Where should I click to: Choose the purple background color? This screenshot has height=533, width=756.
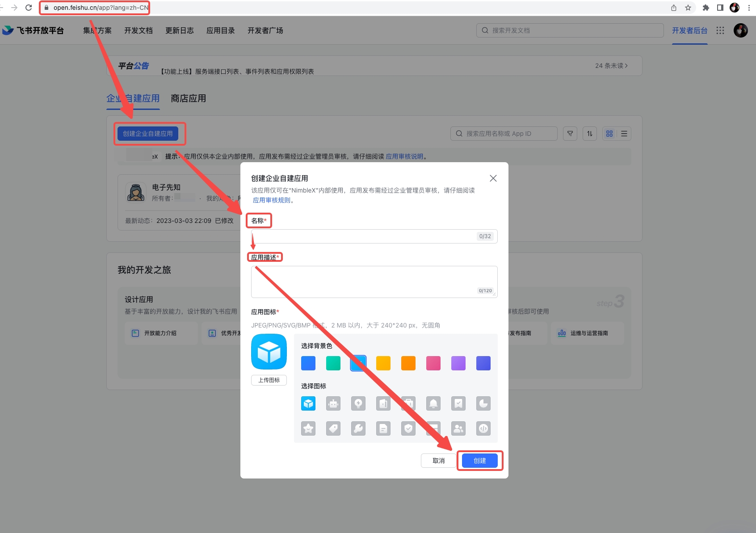tap(458, 363)
